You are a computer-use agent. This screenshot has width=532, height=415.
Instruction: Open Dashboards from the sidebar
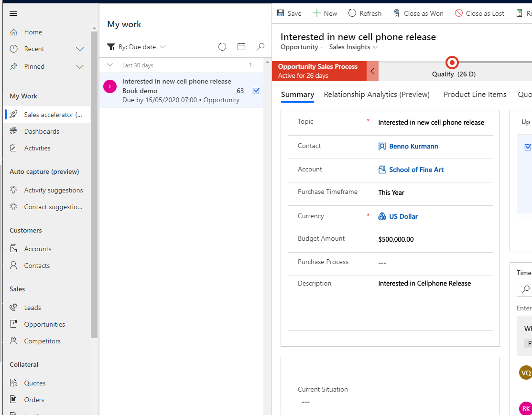coord(42,131)
